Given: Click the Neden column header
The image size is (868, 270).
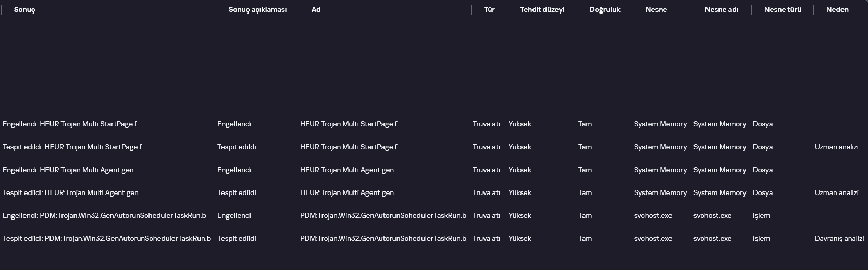Looking at the screenshot, I should [x=837, y=10].
